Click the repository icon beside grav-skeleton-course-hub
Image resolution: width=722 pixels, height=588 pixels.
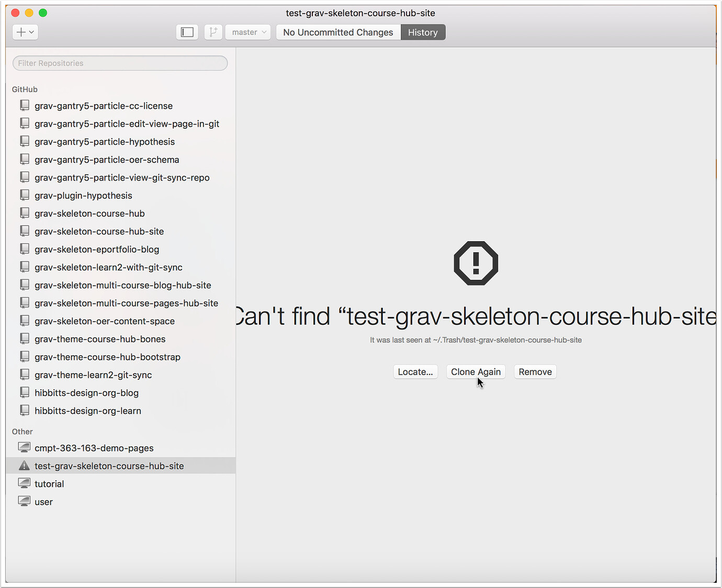click(x=25, y=212)
